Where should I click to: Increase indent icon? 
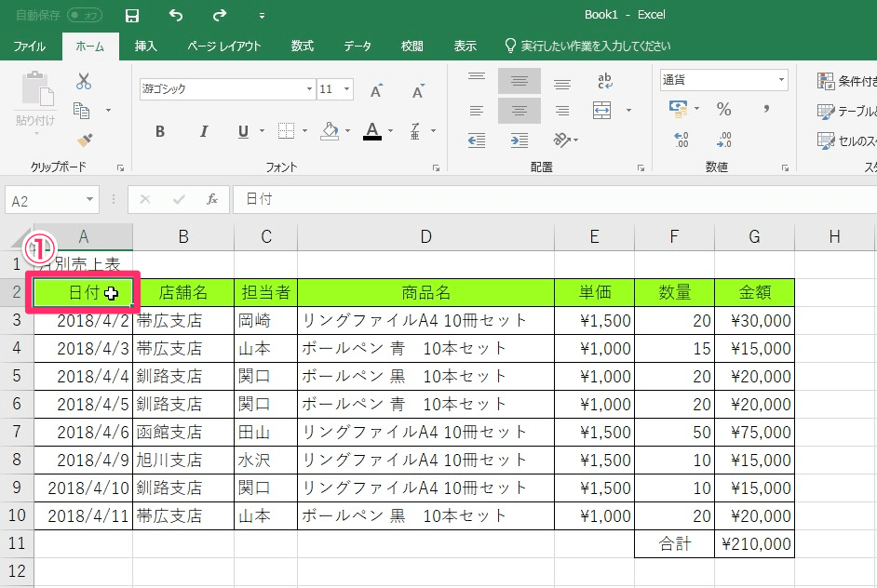(x=519, y=140)
